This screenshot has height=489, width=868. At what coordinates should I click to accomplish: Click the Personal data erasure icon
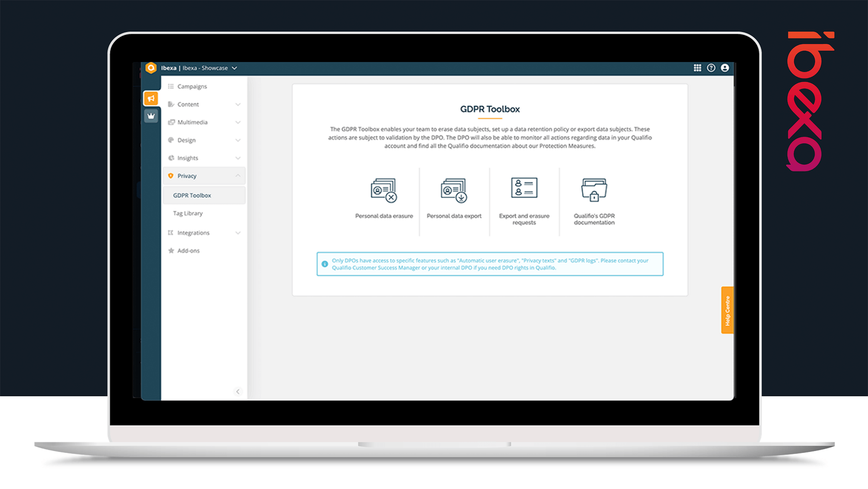(x=383, y=190)
